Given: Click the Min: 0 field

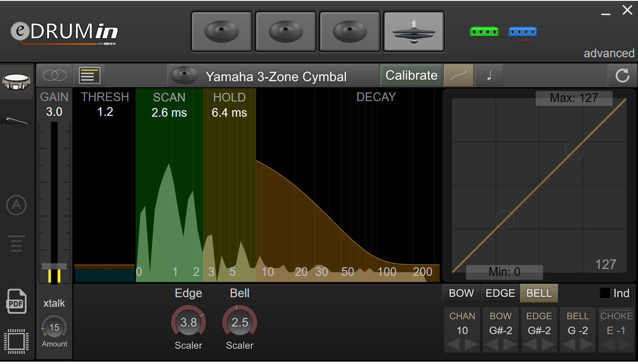Looking at the screenshot, I should [x=504, y=272].
